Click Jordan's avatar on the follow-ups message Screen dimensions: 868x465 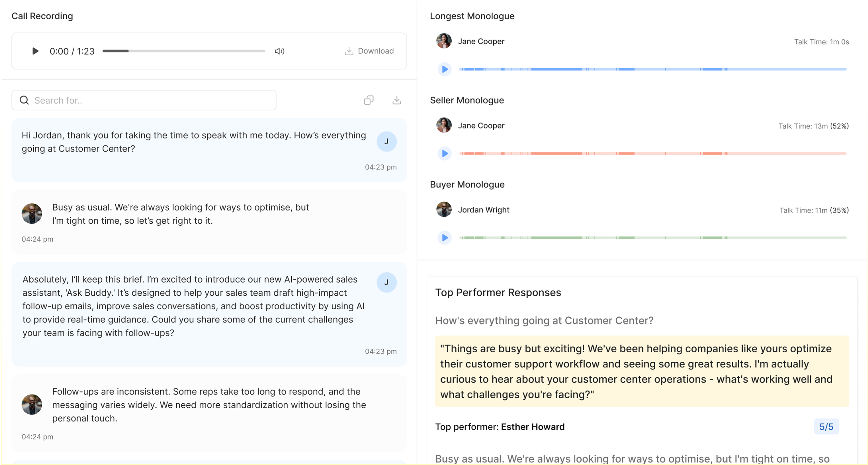[x=32, y=405]
